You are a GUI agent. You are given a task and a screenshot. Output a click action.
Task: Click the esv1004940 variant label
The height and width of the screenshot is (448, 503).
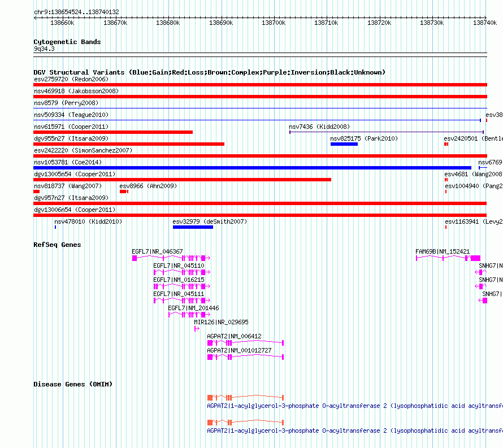[x=474, y=186]
